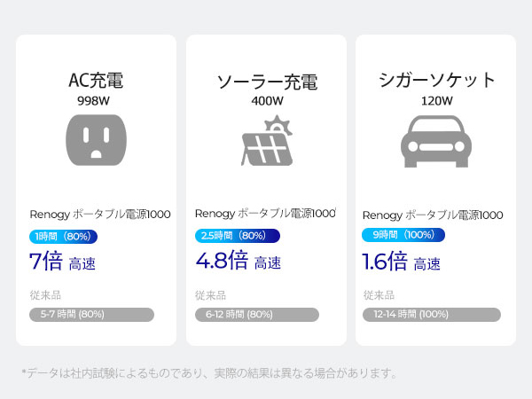Click the 120W wattage label
This screenshot has height=399, width=532.
(435, 100)
